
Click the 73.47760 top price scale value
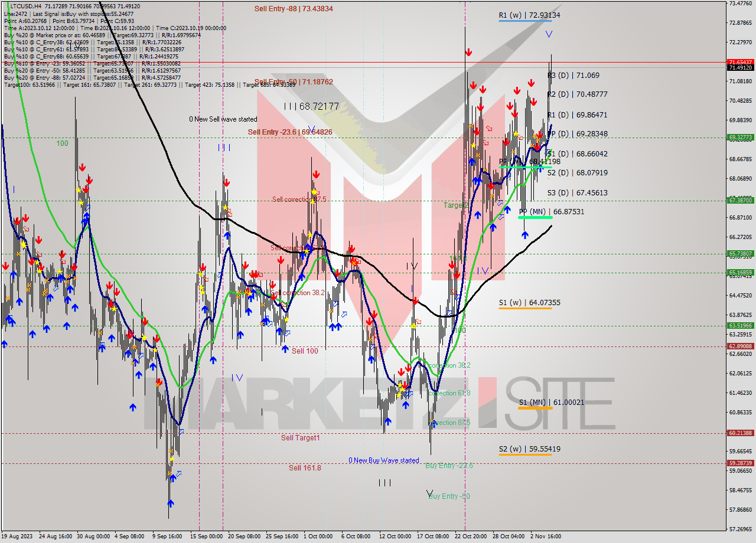click(740, 4)
